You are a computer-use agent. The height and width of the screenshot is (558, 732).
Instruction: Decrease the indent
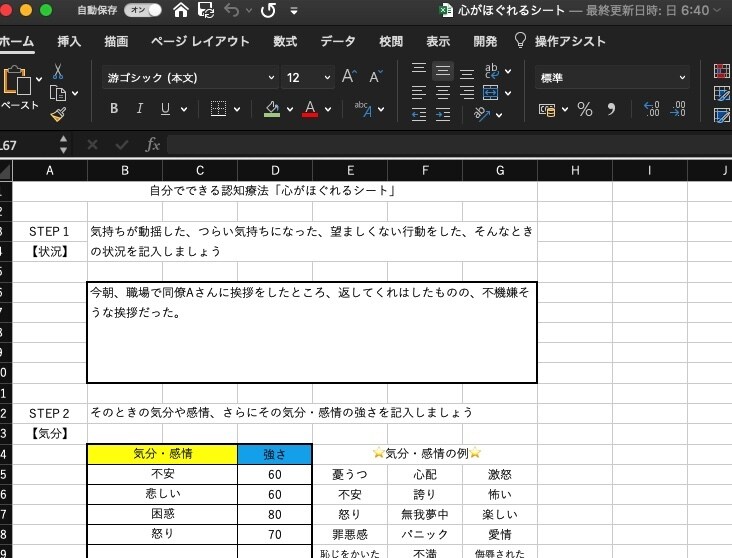click(419, 114)
